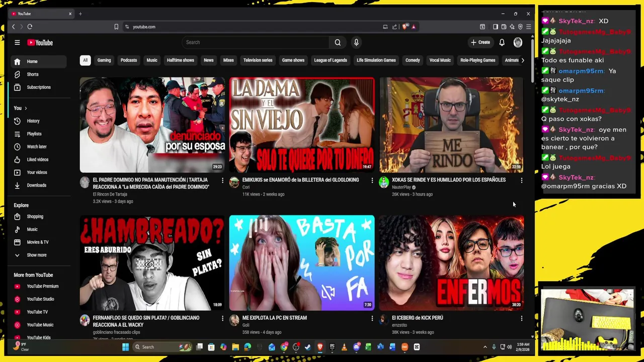The width and height of the screenshot is (644, 362).
Task: Click the taskbar Search box
Action: (x=162, y=347)
